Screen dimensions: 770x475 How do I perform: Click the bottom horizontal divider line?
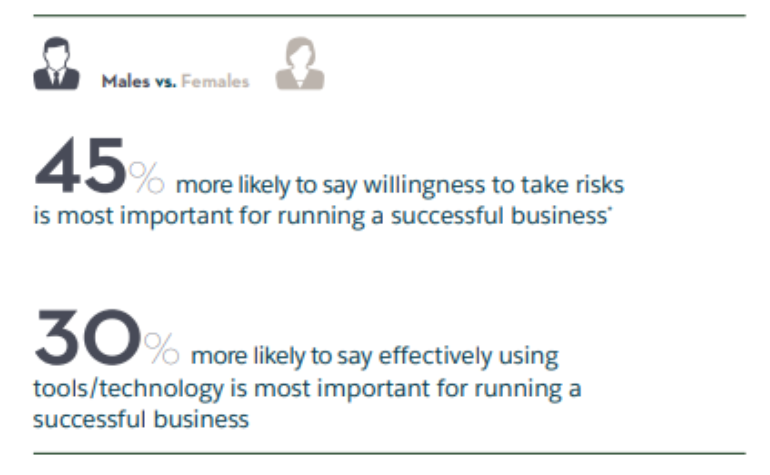(x=389, y=455)
